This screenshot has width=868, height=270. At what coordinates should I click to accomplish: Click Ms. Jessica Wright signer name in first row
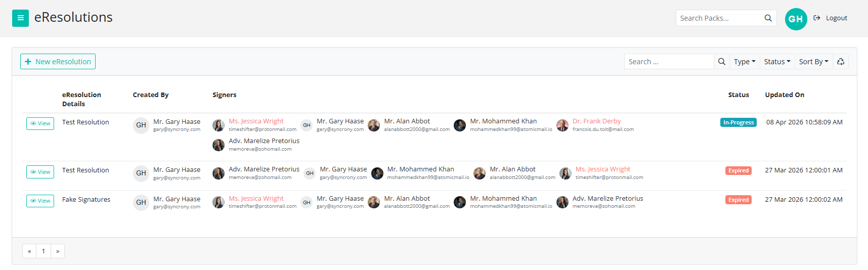256,121
